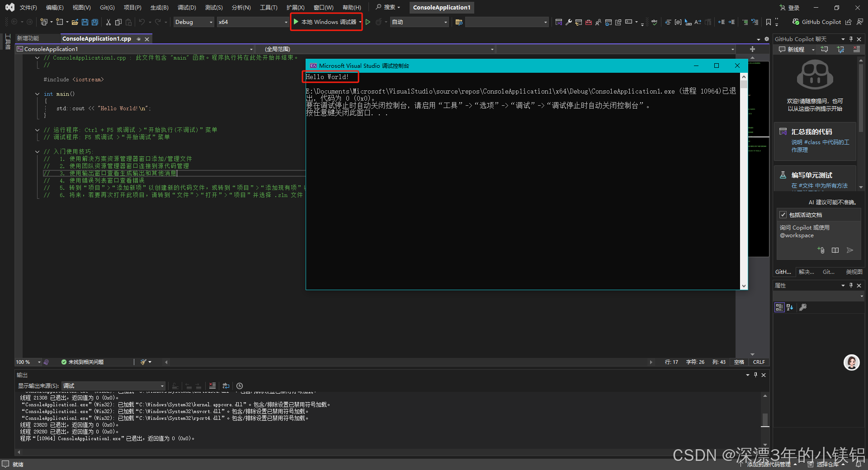The height and width of the screenshot is (470, 868).
Task: Click the categorized view icon in 属性 panel
Action: point(779,307)
